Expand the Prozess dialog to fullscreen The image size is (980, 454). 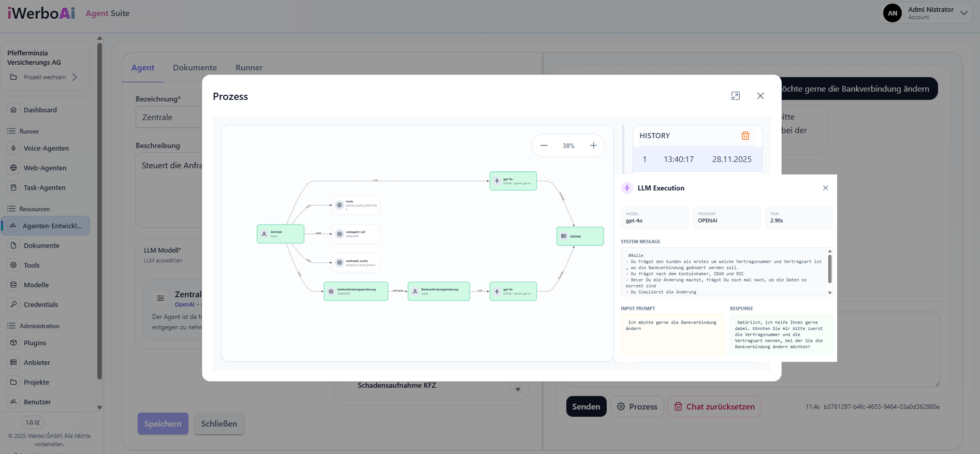tap(735, 96)
